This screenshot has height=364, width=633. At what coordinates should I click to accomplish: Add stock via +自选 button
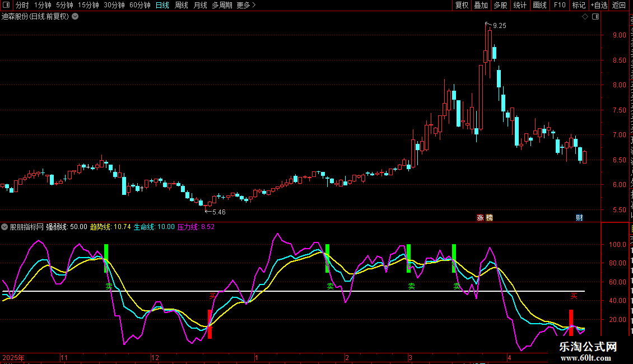pyautogui.click(x=599, y=5)
